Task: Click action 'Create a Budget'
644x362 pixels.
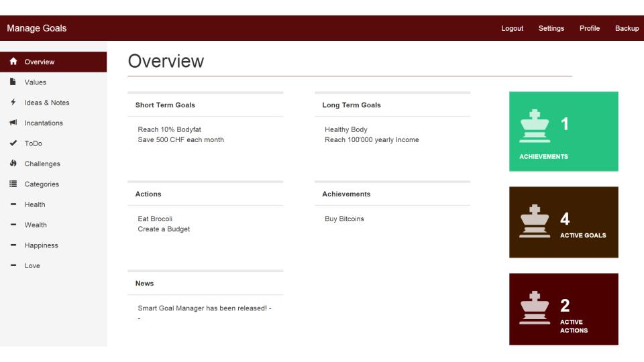Action: pos(164,229)
